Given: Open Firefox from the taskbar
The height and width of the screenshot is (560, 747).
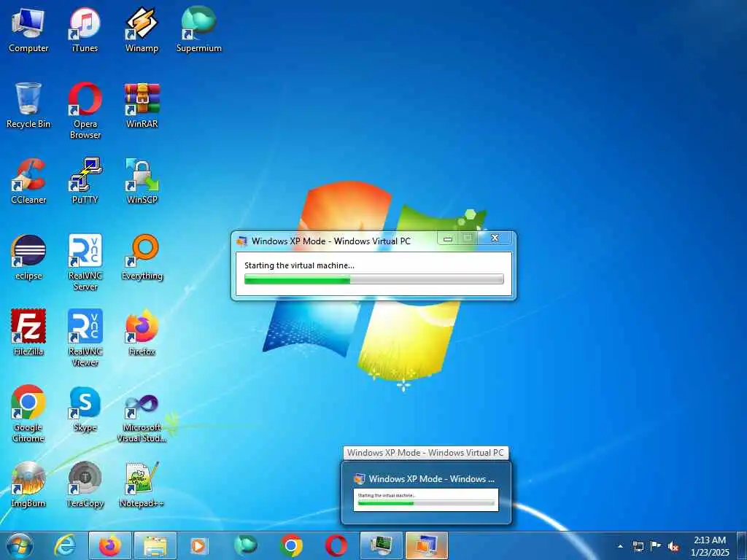Looking at the screenshot, I should tap(110, 546).
